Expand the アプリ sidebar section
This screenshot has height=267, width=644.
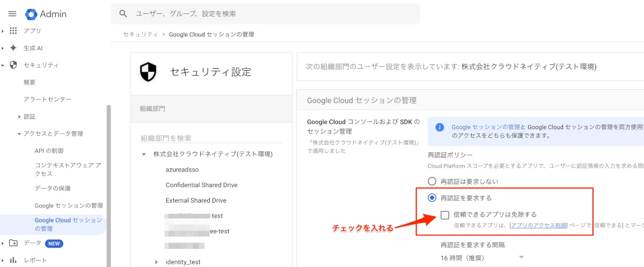tap(3, 31)
